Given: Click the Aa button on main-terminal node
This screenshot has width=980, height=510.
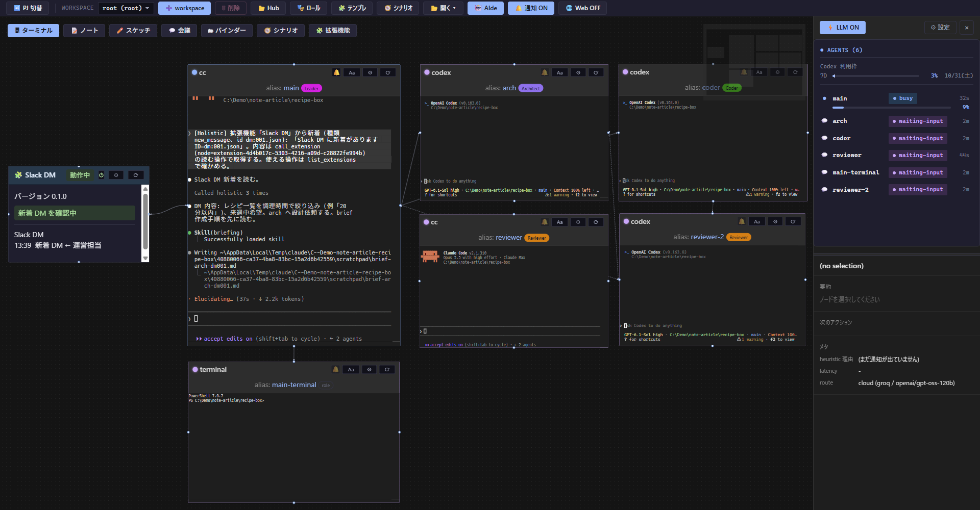Looking at the screenshot, I should [351, 369].
